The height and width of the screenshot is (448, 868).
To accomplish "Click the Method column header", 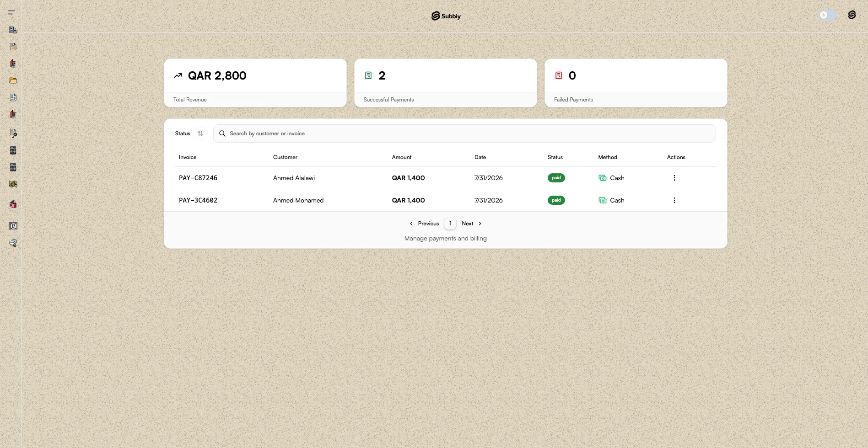I will pos(608,157).
